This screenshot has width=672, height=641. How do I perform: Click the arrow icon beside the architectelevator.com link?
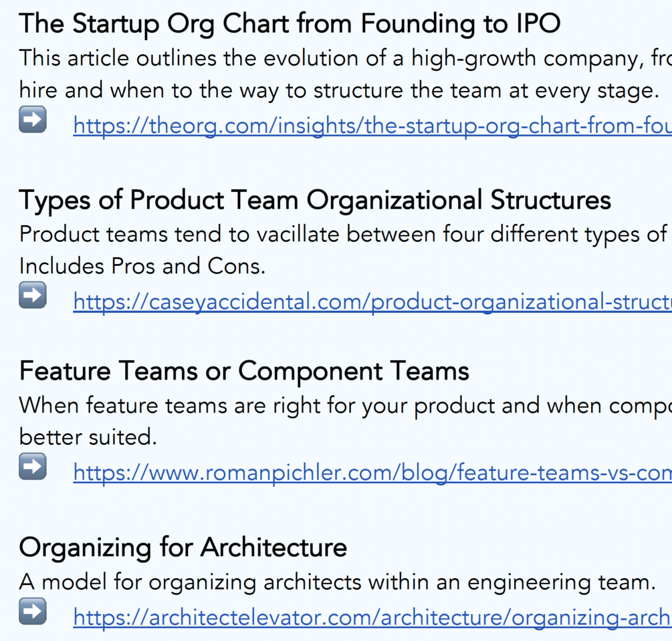point(33,612)
